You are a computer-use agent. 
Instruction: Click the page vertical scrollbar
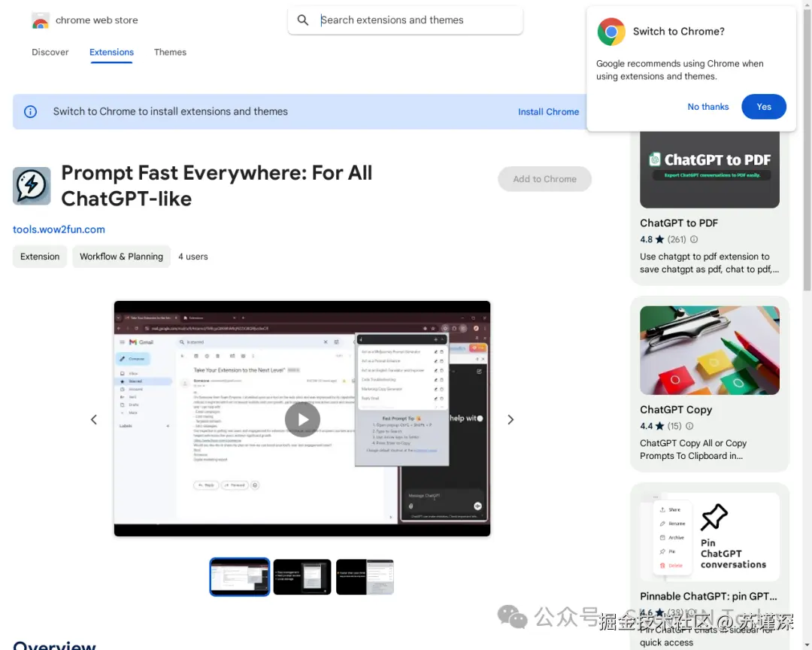(807, 150)
